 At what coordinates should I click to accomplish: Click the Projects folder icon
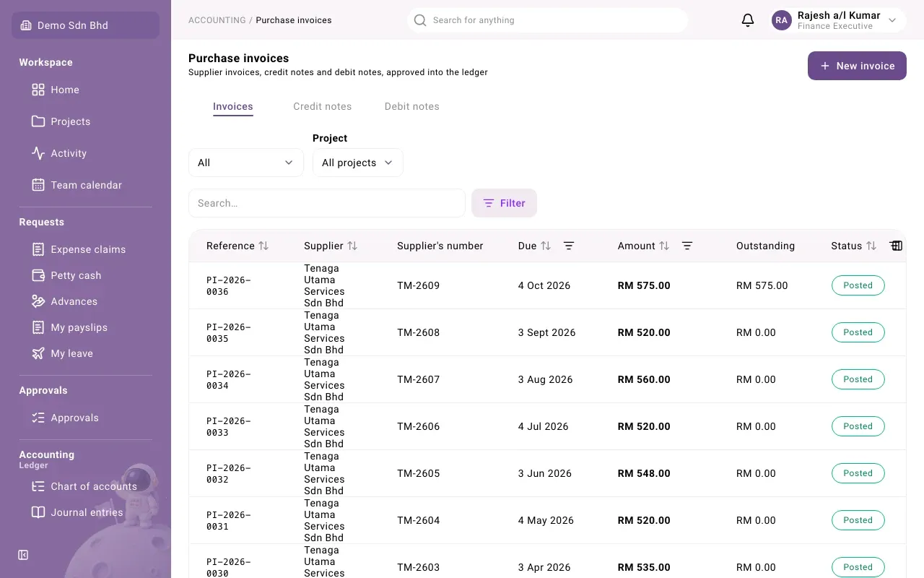(38, 121)
